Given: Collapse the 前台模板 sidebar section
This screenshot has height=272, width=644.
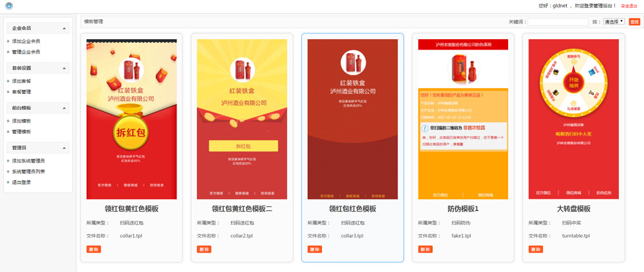Looking at the screenshot, I should [38, 108].
